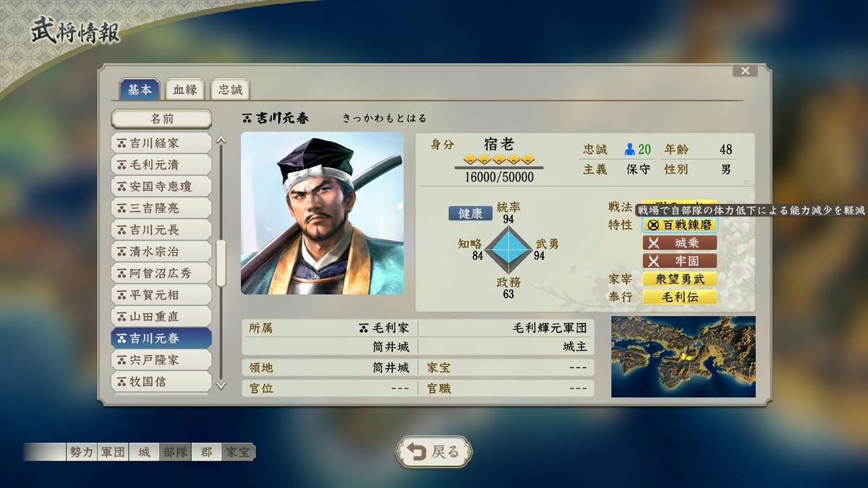
Task: Click the 衆望勇武 家宰 label
Action: [680, 279]
